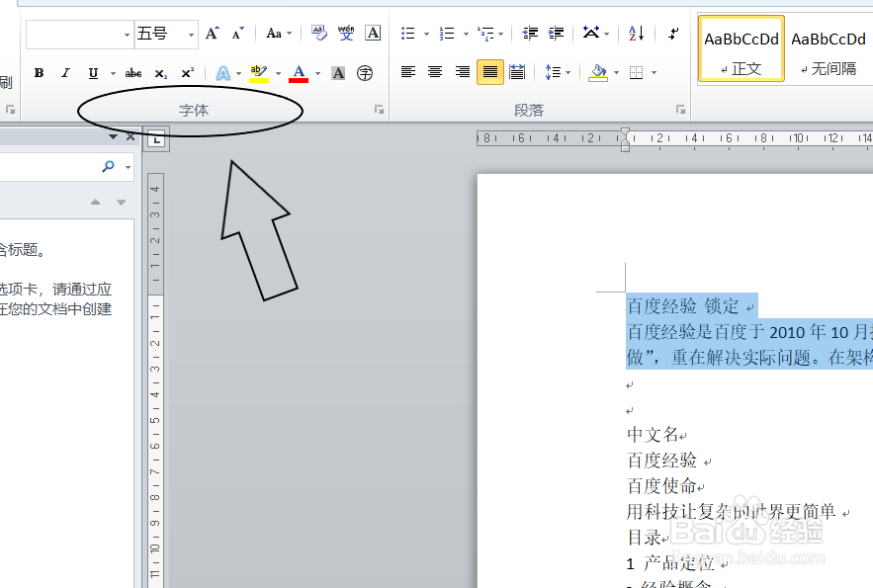Toggle Strikethrough formatting
Viewport: 873px width, 588px height.
tap(133, 73)
